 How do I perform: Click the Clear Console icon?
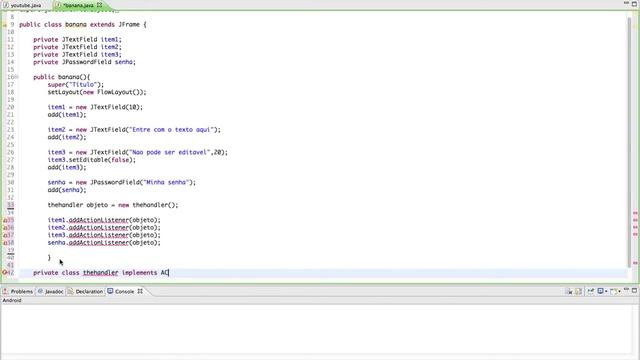[569, 291]
